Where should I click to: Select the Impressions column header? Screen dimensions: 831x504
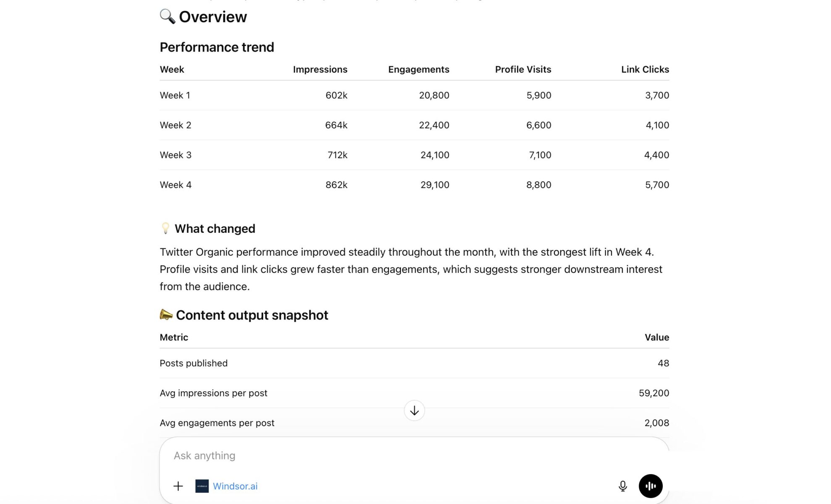[x=320, y=69]
